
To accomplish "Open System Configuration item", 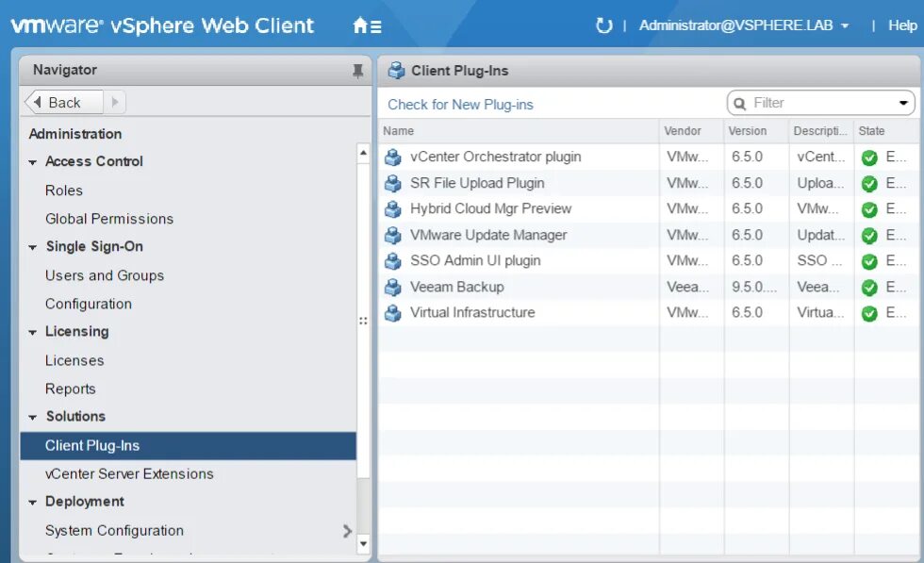I will pyautogui.click(x=114, y=531).
